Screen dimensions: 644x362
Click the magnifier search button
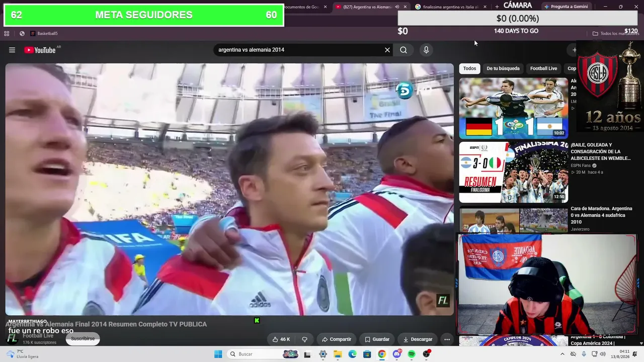click(x=404, y=50)
